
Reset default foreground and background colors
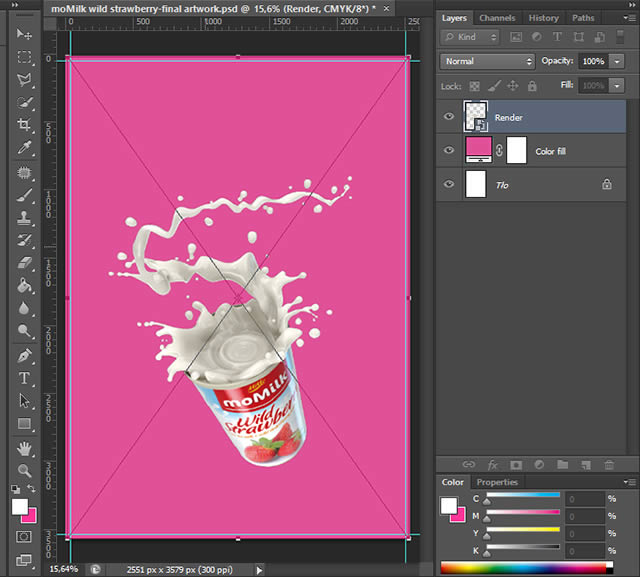tap(15, 489)
